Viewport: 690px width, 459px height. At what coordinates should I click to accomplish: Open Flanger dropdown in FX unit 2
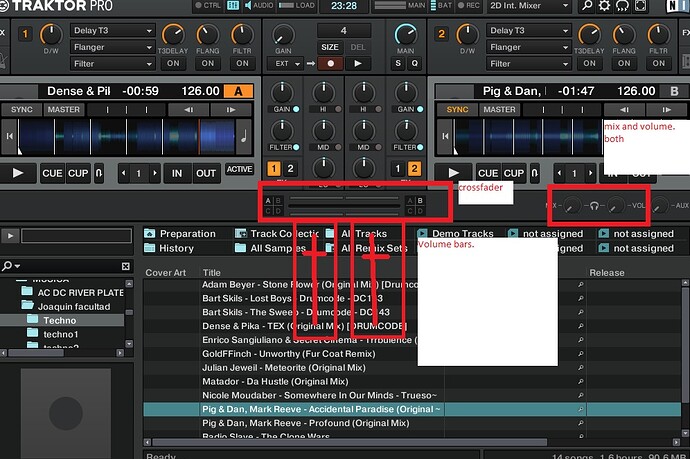(x=529, y=47)
